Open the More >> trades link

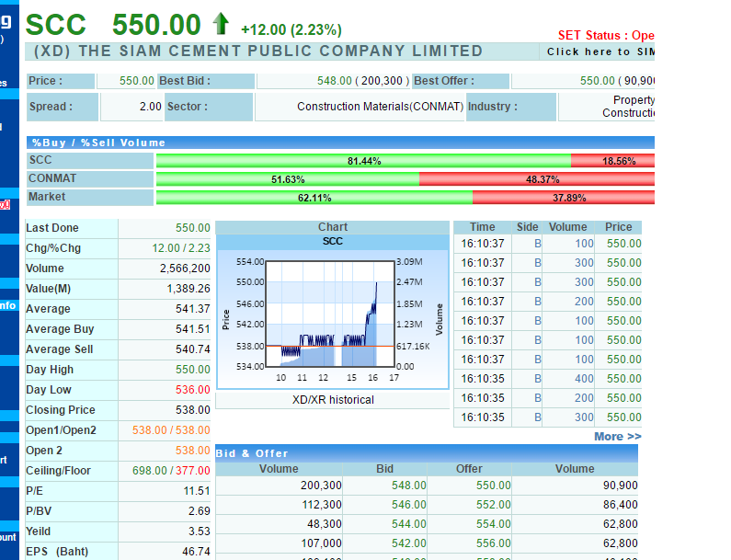617,437
